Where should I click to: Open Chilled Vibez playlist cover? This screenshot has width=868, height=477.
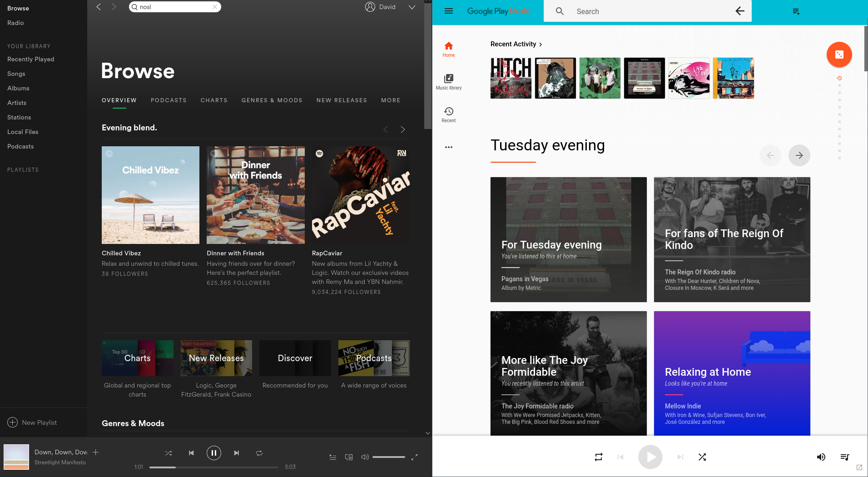click(x=150, y=195)
